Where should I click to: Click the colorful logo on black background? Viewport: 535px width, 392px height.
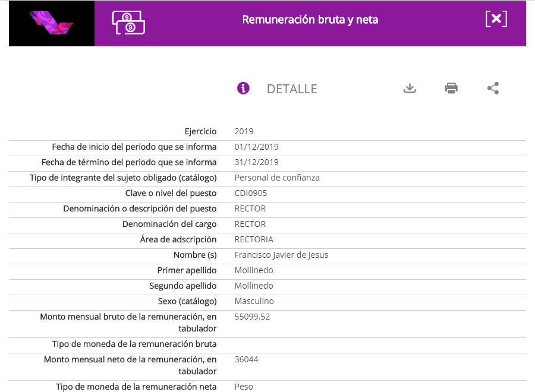click(52, 23)
